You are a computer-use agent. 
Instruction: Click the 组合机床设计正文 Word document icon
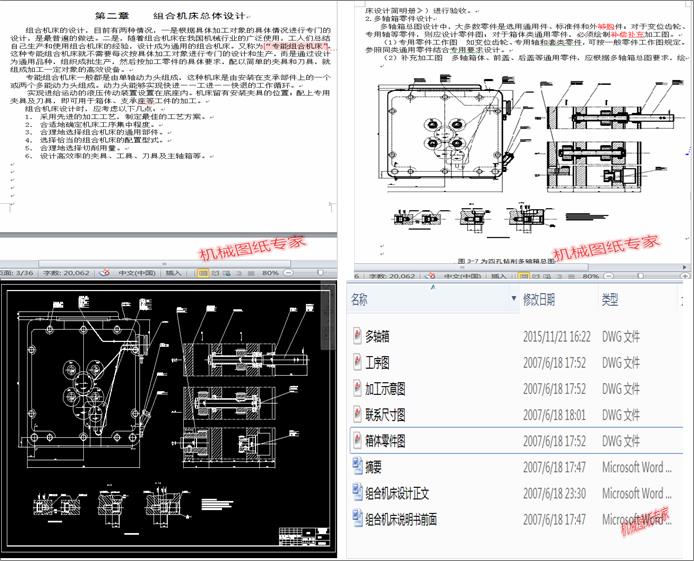[x=357, y=493]
